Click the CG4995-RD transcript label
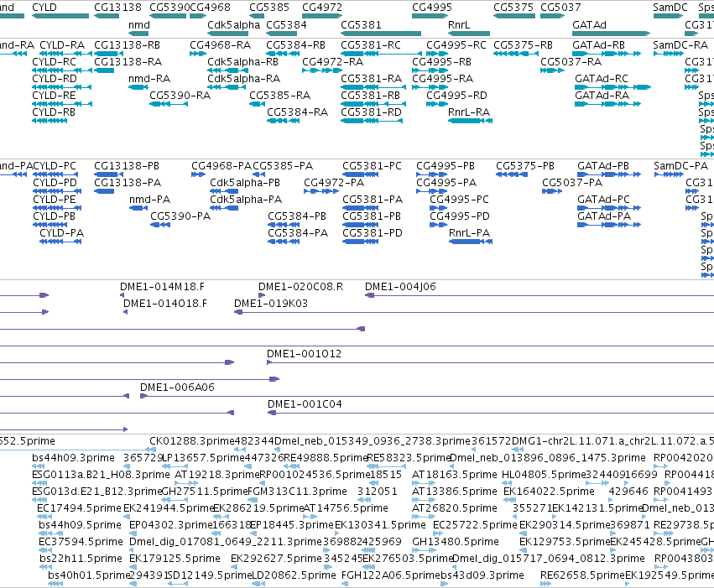This screenshot has height=588, width=714. [456, 96]
